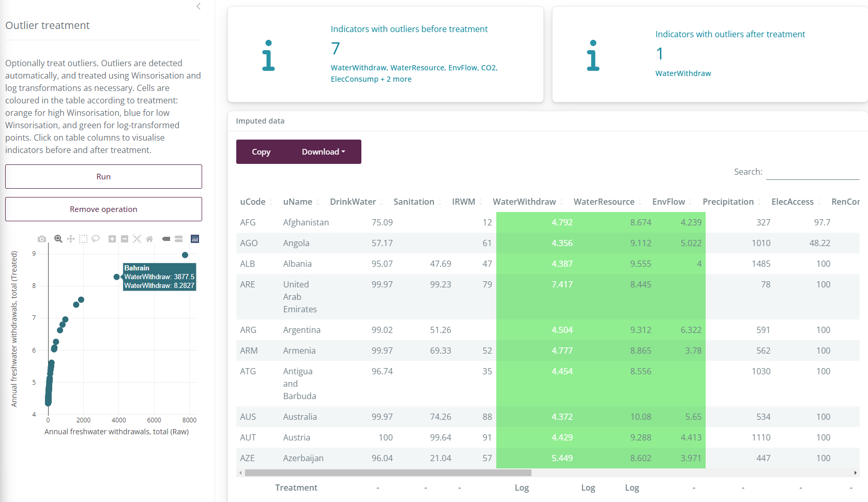Choose the Box Select tool

pos(83,239)
